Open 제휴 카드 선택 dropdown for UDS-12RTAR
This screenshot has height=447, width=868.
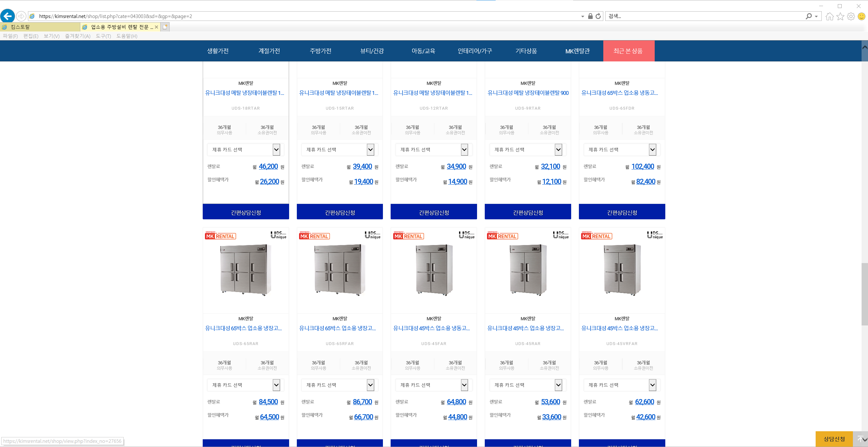tap(434, 150)
